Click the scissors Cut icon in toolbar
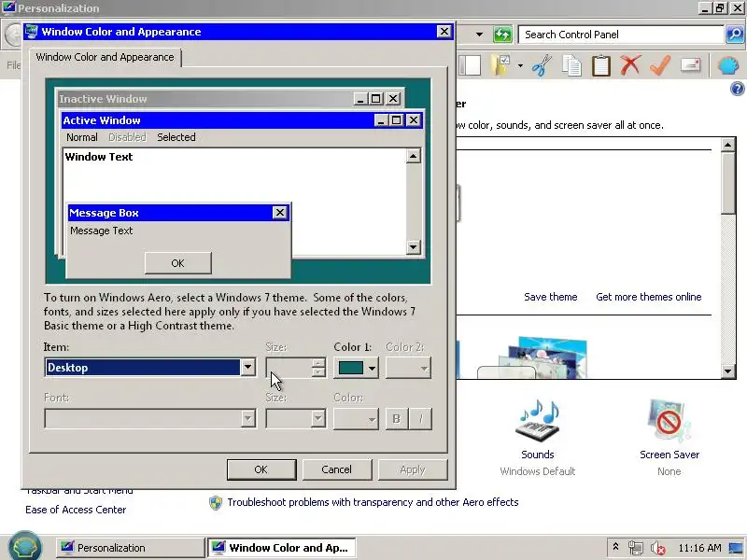This screenshot has width=747, height=560. coord(542,65)
